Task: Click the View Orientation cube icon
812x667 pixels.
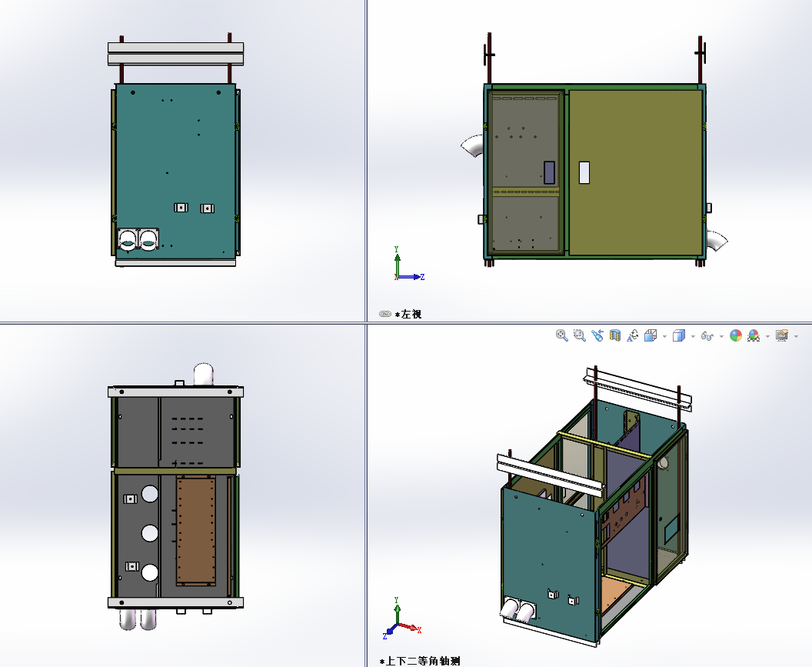Action: coord(651,335)
